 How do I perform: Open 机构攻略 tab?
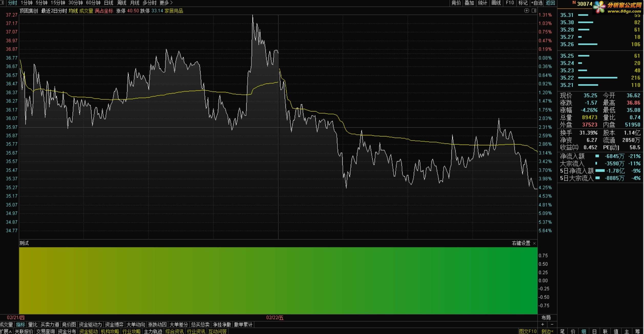pos(110,331)
